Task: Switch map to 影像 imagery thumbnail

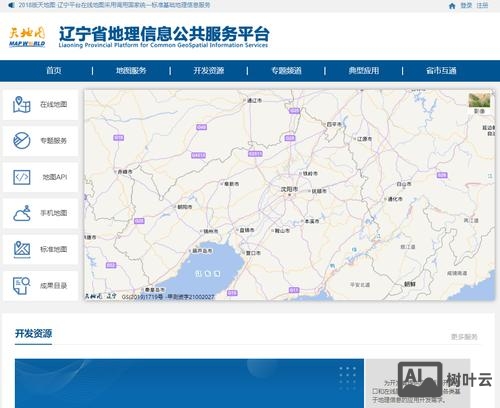Action: [x=479, y=104]
